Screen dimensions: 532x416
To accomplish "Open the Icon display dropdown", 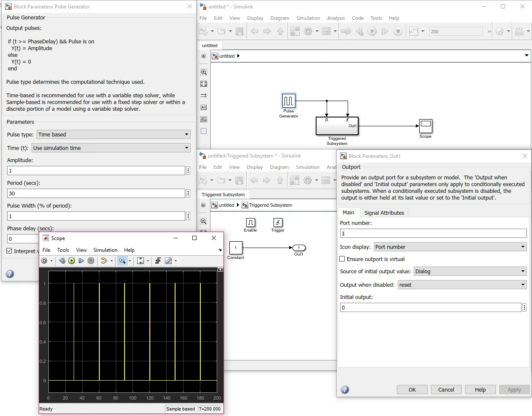I will (x=450, y=247).
